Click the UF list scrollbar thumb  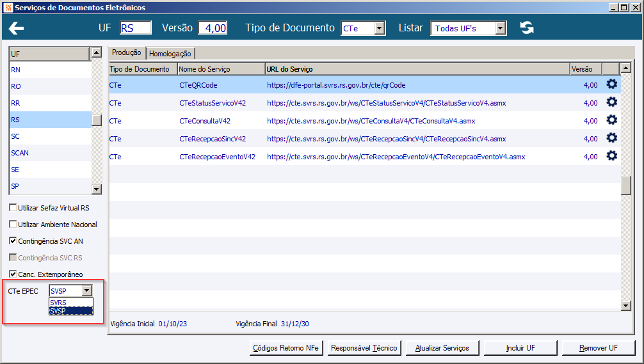97,120
